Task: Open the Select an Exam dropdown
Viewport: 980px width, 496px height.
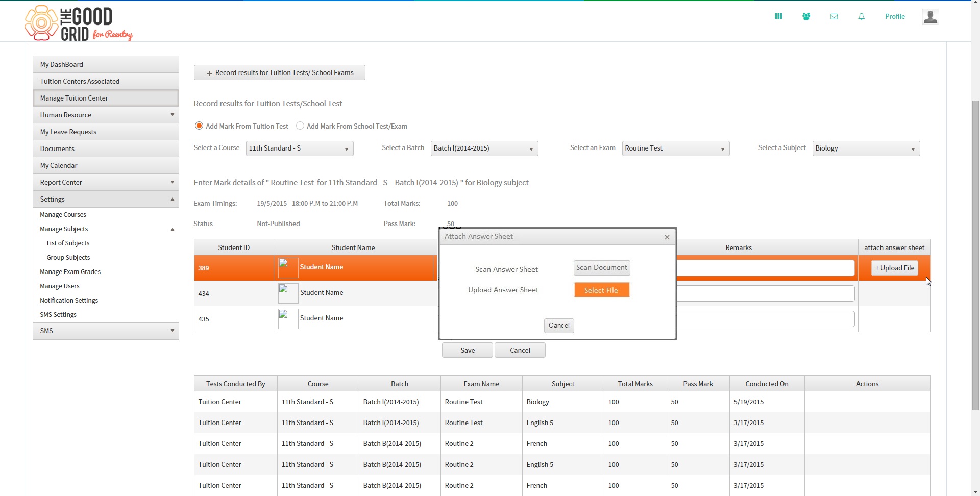Action: [676, 148]
